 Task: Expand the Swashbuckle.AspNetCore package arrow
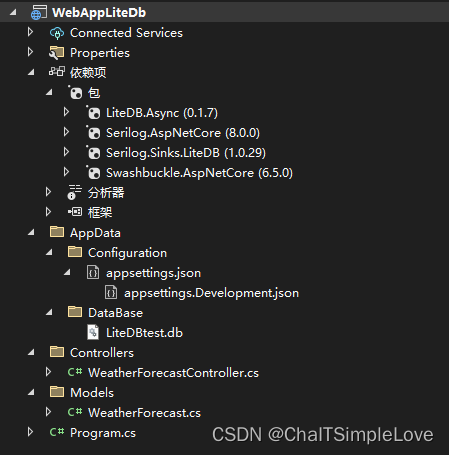tap(66, 172)
